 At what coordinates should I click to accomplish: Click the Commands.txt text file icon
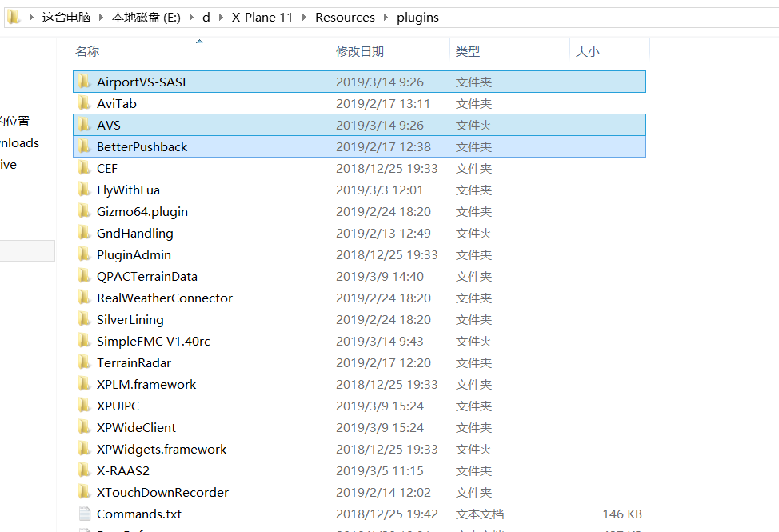(x=85, y=514)
